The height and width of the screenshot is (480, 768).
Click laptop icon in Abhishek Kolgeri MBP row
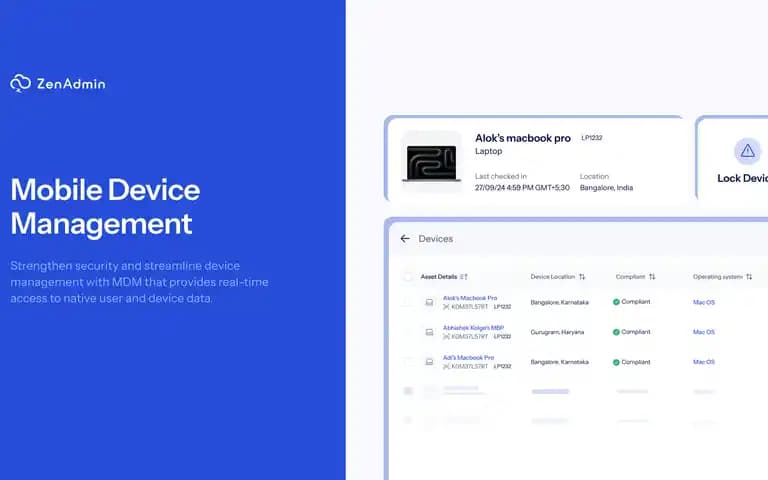tap(429, 332)
